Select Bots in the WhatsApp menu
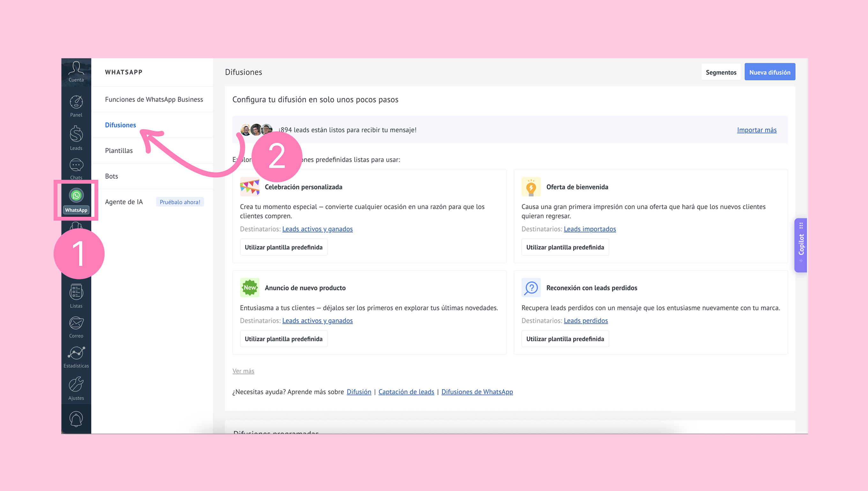The width and height of the screenshot is (868, 491). (x=111, y=176)
